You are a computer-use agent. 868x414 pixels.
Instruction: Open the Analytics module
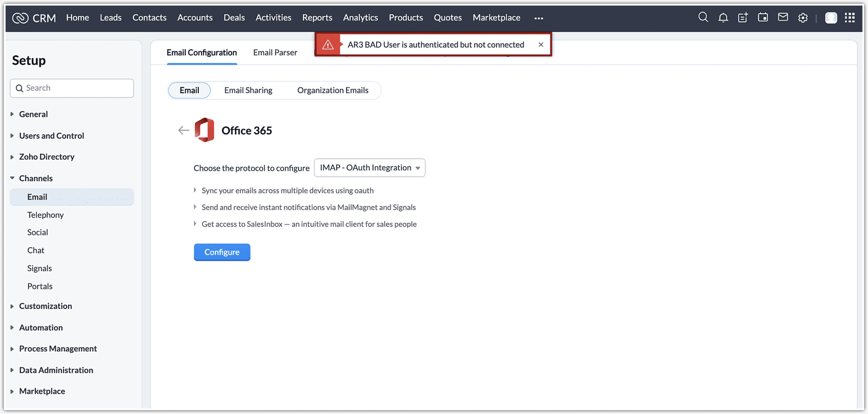(x=361, y=18)
